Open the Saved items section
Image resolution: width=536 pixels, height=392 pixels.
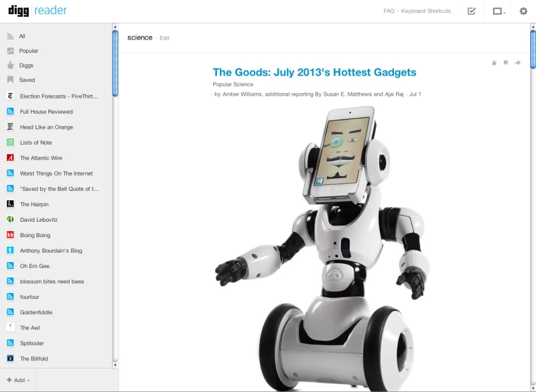click(x=27, y=80)
